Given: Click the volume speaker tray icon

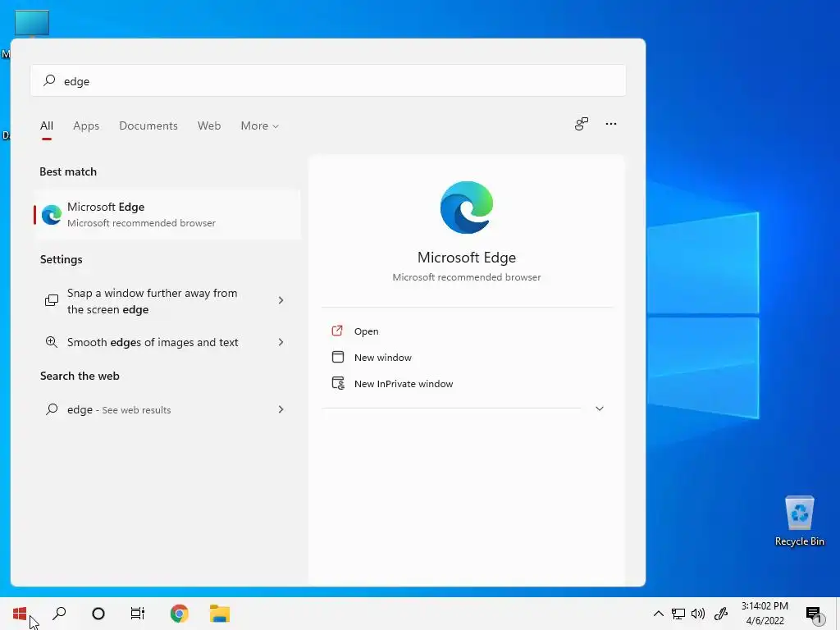Looking at the screenshot, I should [x=698, y=614].
